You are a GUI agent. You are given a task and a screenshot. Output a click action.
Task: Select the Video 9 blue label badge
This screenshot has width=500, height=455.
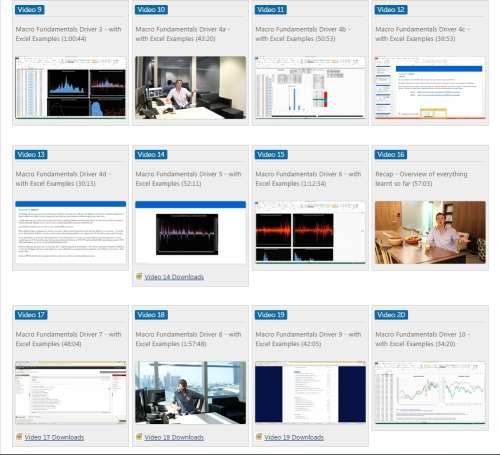tap(29, 10)
